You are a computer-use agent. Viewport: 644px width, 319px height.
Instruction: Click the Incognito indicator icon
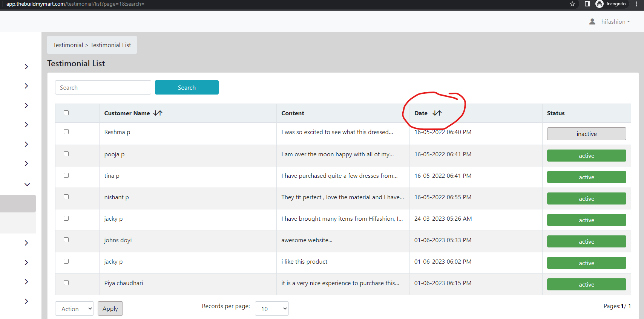click(600, 4)
